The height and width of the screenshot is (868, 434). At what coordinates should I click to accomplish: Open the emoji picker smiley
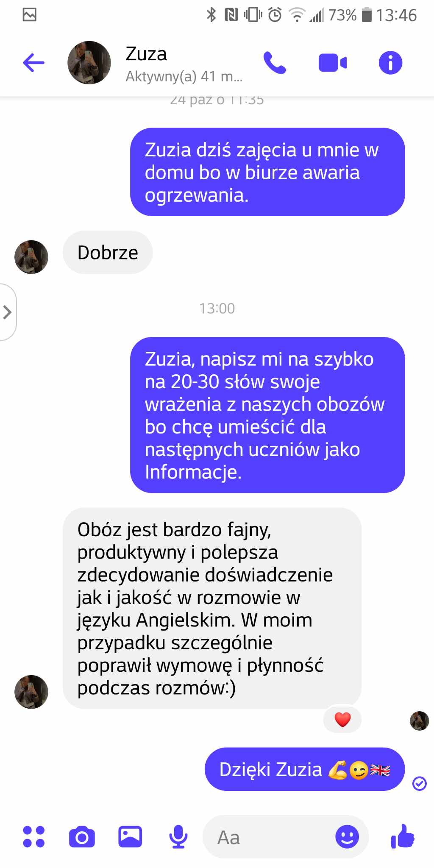pos(347,837)
